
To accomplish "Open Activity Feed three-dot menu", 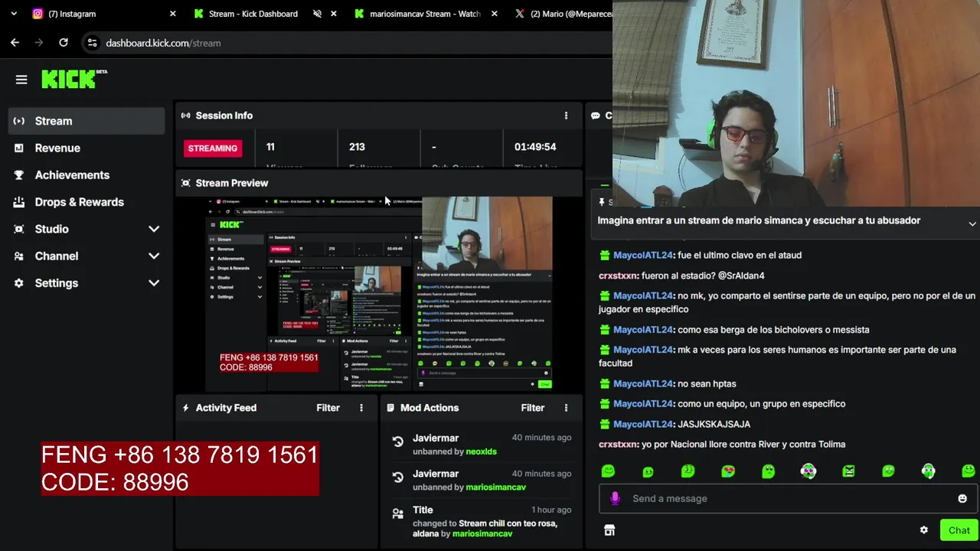I will (x=361, y=408).
